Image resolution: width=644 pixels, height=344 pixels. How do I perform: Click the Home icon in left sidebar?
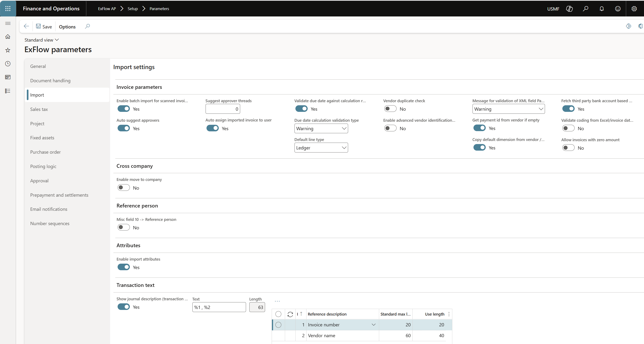8,37
